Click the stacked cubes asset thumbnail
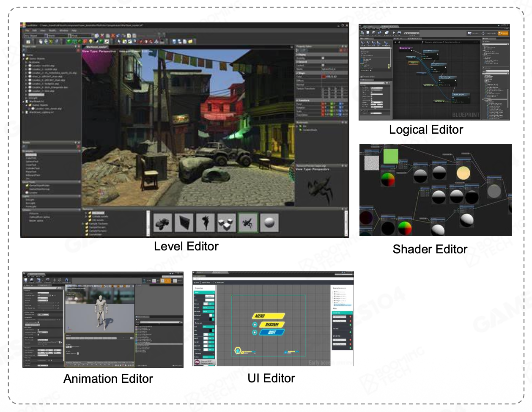The height and width of the screenshot is (412, 532). pyautogui.click(x=226, y=222)
